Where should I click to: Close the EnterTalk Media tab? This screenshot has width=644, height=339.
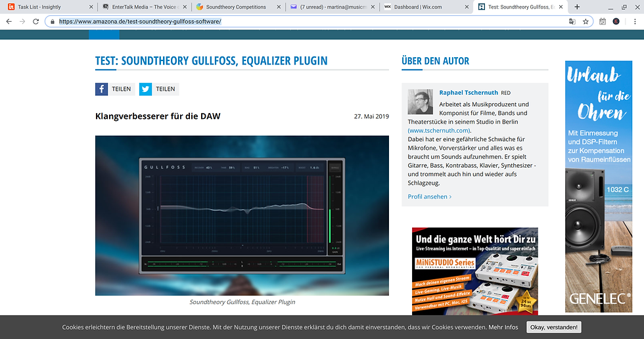coord(185,7)
